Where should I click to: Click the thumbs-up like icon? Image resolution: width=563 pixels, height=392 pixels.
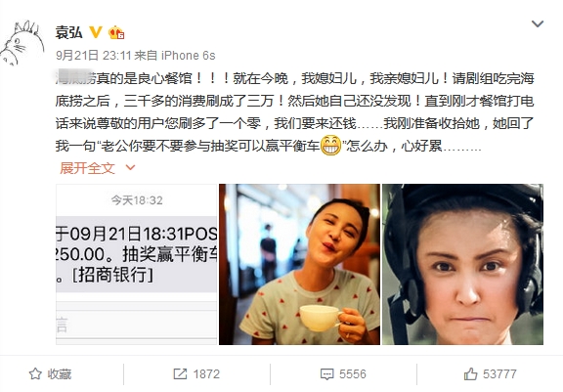pos(470,374)
